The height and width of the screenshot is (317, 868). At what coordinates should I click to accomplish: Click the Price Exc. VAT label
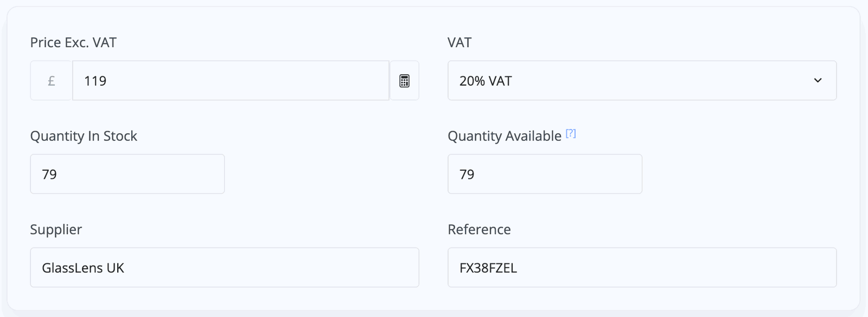(x=73, y=43)
